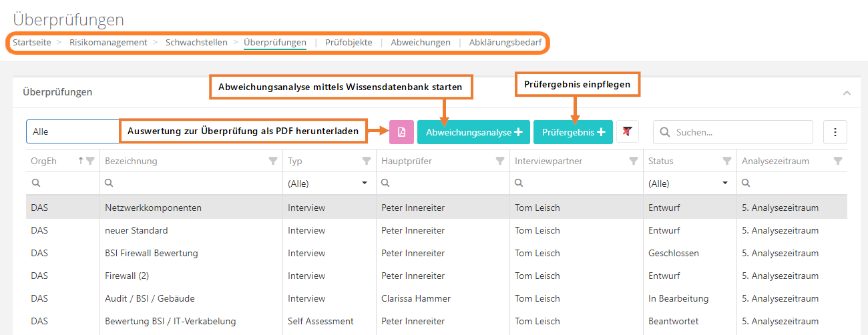Screen dimensions: 868x335
Task: Download the review evaluation as PDF
Action: 401,132
